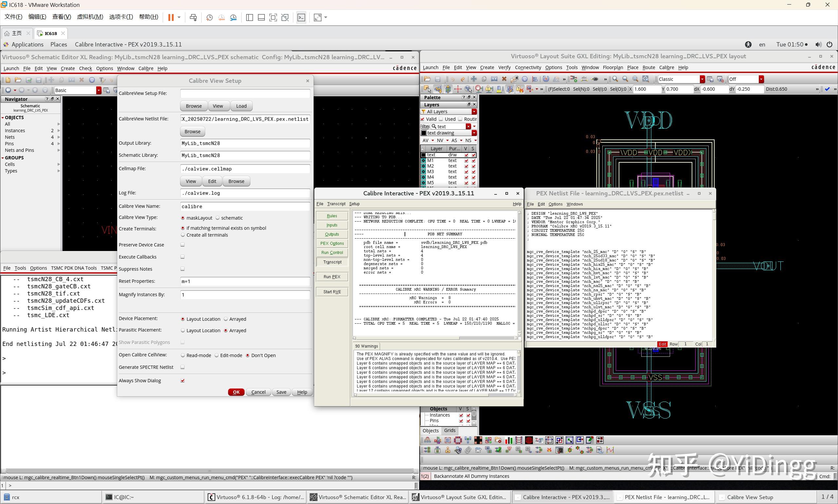Select the Create Ruler abc measurement icon
The width and height of the screenshot is (838, 504).
point(585,79)
